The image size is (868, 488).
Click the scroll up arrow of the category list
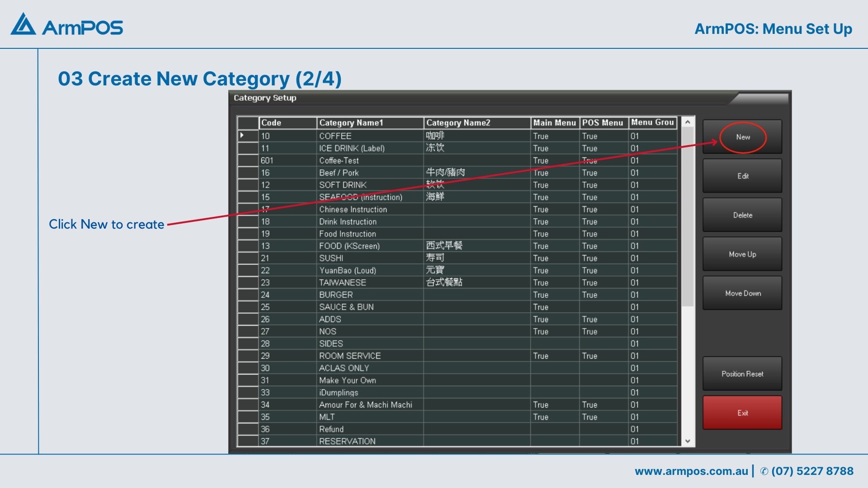688,122
